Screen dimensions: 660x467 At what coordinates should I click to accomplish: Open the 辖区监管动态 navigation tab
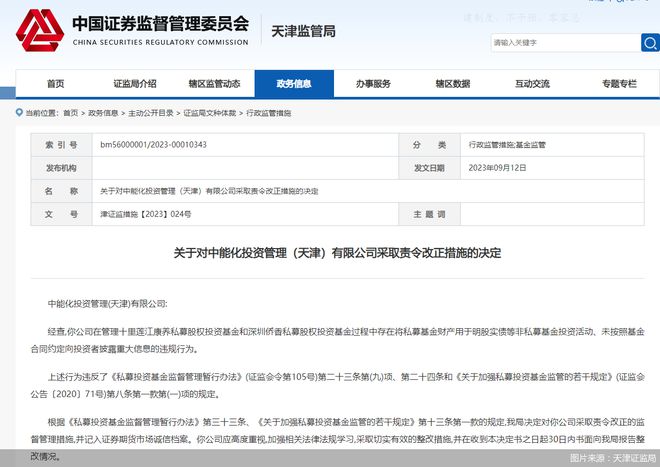[x=215, y=84]
